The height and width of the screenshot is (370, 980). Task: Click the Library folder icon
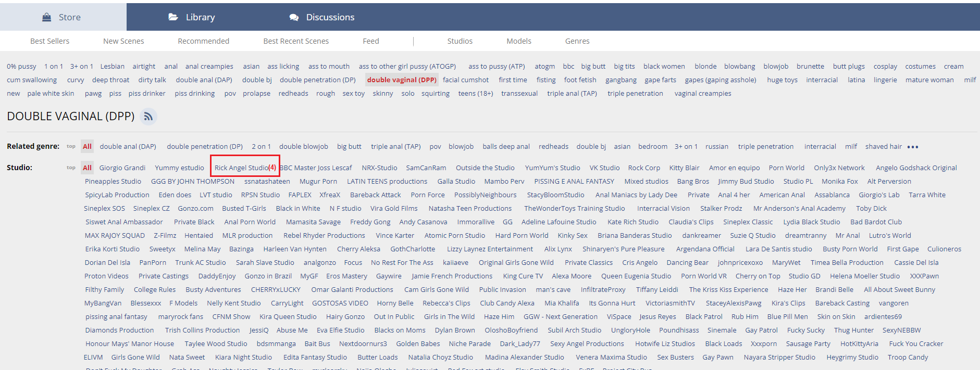coord(173,17)
